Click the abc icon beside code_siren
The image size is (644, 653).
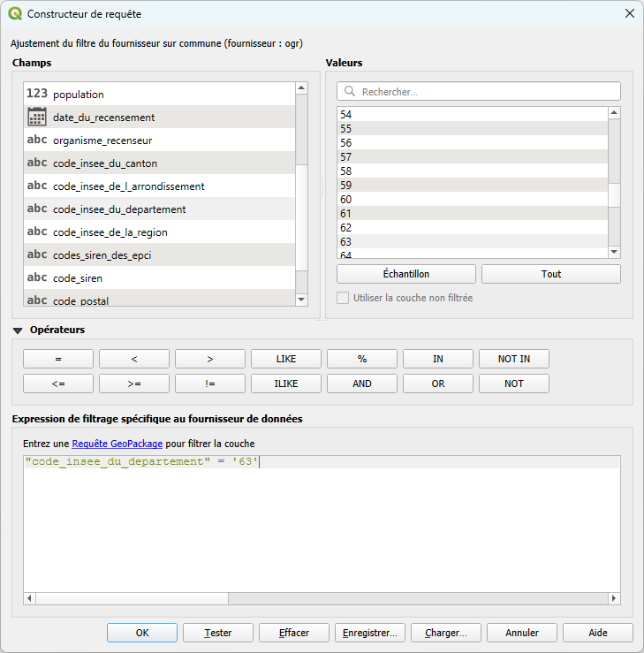[x=36, y=277]
